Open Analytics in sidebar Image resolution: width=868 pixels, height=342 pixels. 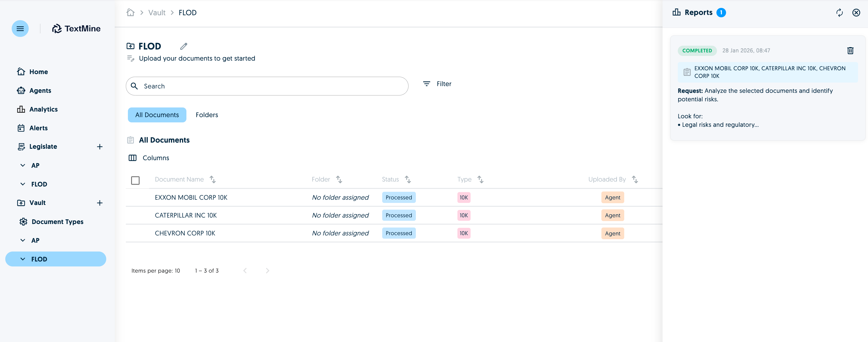click(x=37, y=109)
